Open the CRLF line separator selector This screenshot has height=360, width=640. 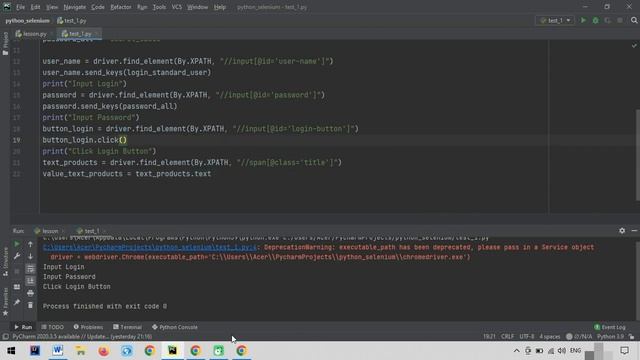[x=507, y=337]
